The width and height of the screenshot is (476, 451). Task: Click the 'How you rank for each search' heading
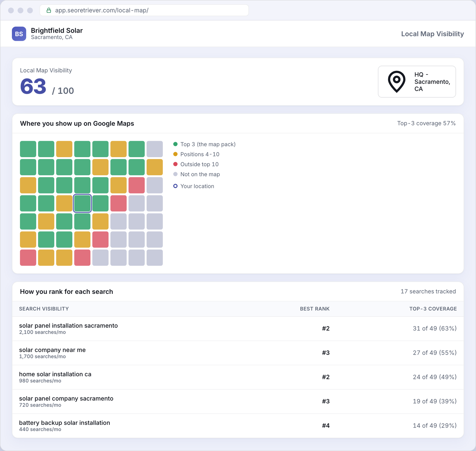click(x=66, y=292)
